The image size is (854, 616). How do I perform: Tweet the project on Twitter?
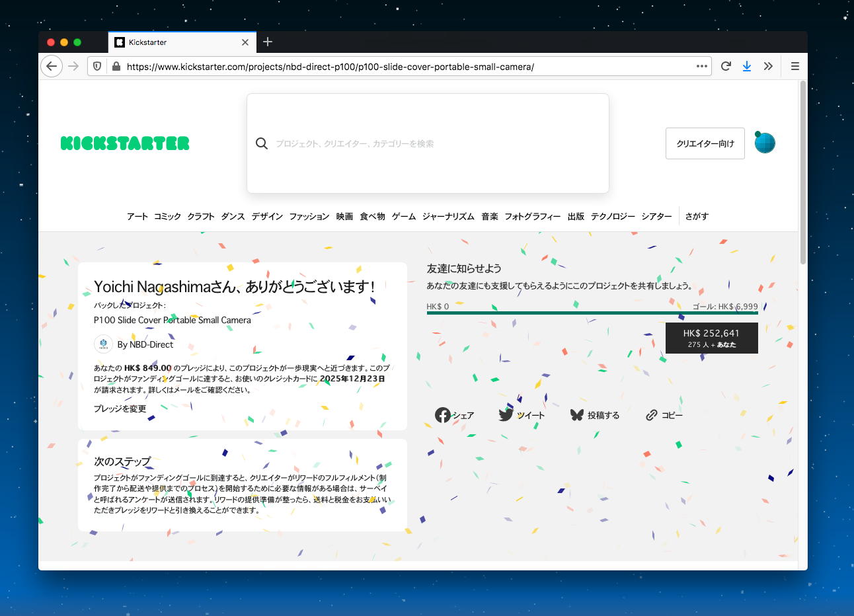522,415
